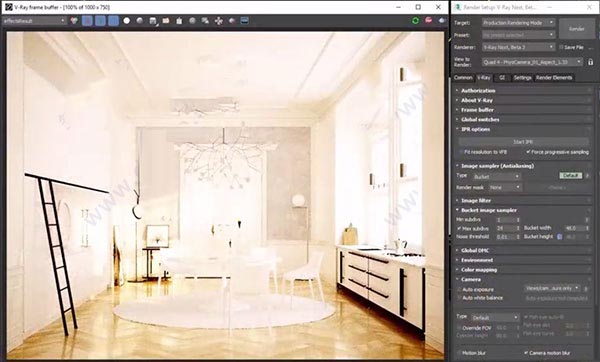Expand the Image filter rollout
600x362 pixels.
tap(523, 201)
